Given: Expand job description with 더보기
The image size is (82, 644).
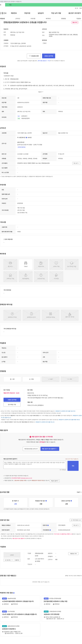Looking at the screenshot, I should point(41,92).
